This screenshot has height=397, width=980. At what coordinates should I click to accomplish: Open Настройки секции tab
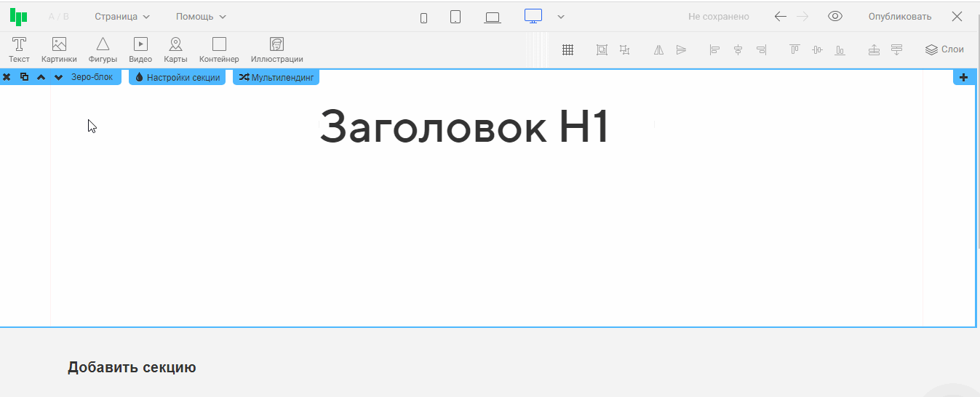coord(178,77)
